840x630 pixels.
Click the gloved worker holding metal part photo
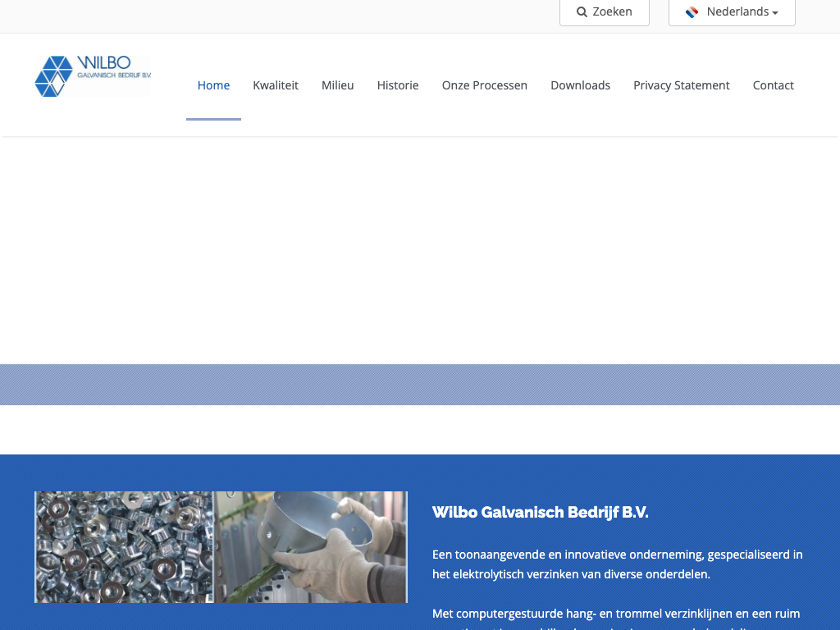[312, 547]
